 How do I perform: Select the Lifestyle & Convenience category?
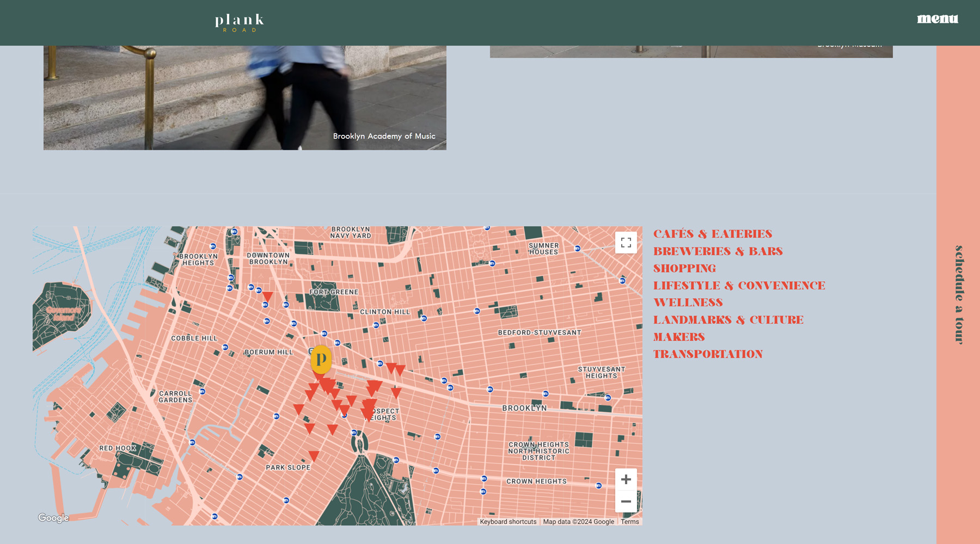[739, 286]
